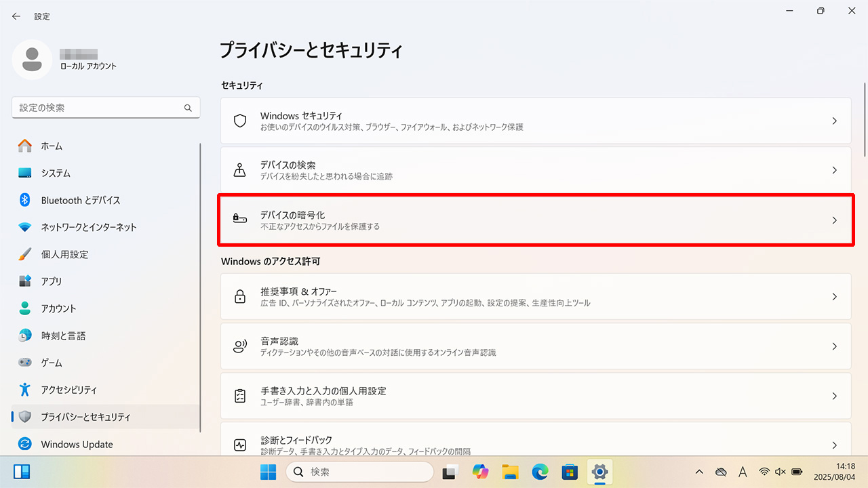Open Microsoft Store from the taskbar
This screenshot has height=488, width=868.
[570, 471]
